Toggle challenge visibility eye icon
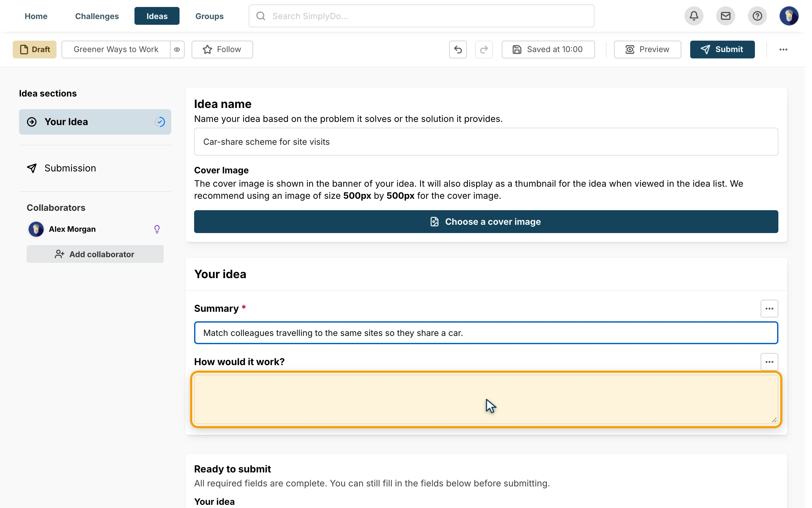The width and height of the screenshot is (812, 508). 177,50
